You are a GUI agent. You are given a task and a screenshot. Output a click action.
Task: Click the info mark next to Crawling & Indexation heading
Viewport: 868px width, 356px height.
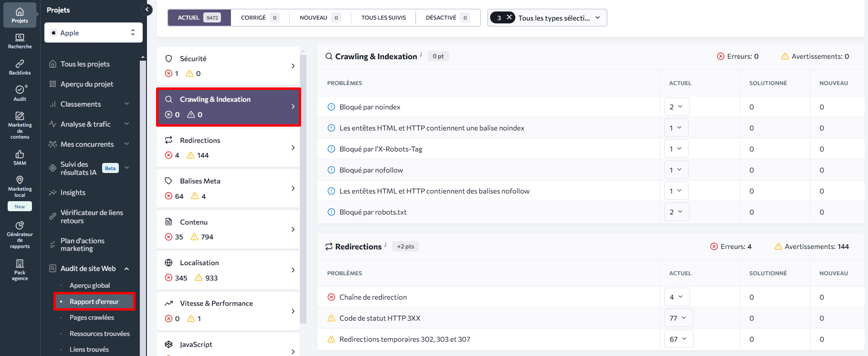tap(421, 54)
